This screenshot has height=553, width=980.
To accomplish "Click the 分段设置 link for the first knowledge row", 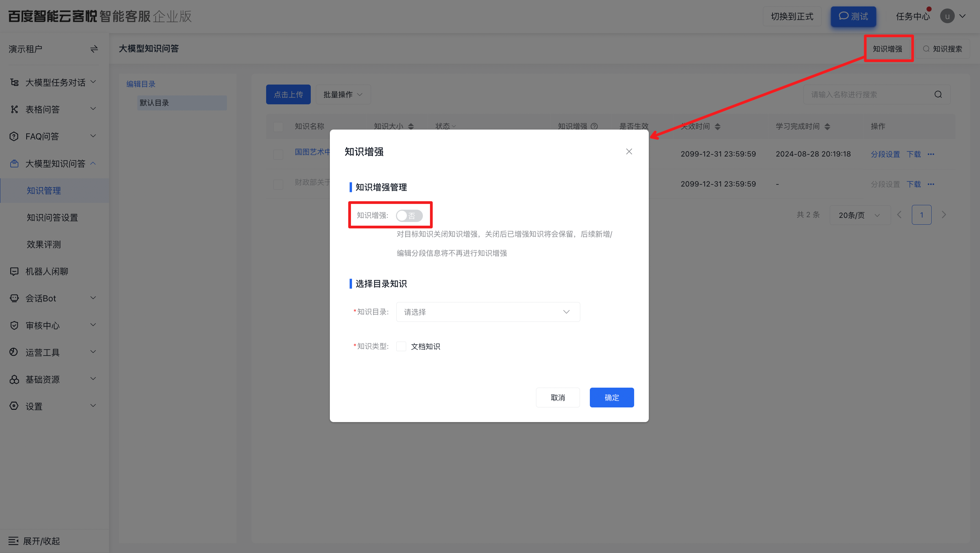I will click(x=885, y=154).
